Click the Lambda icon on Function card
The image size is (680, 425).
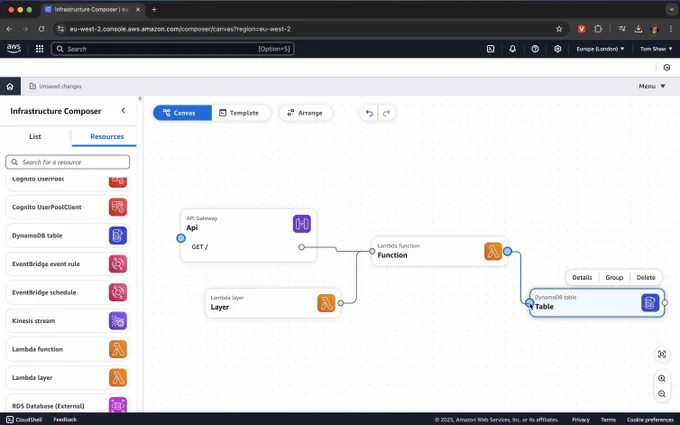click(x=493, y=251)
